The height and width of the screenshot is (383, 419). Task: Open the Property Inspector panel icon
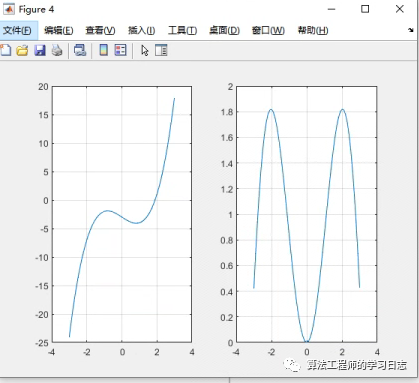(x=161, y=50)
